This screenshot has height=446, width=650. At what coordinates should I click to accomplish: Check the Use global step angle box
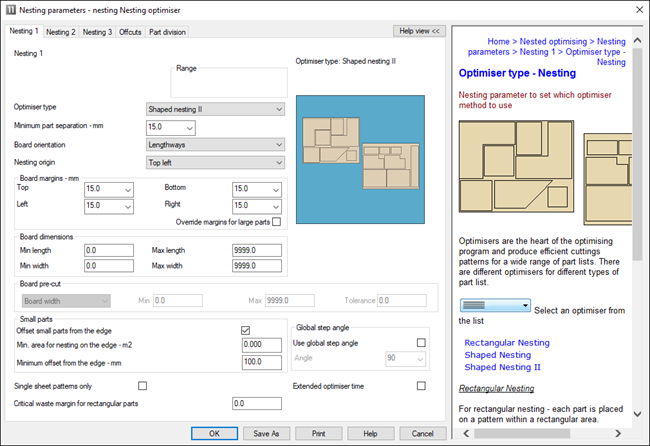click(x=421, y=343)
